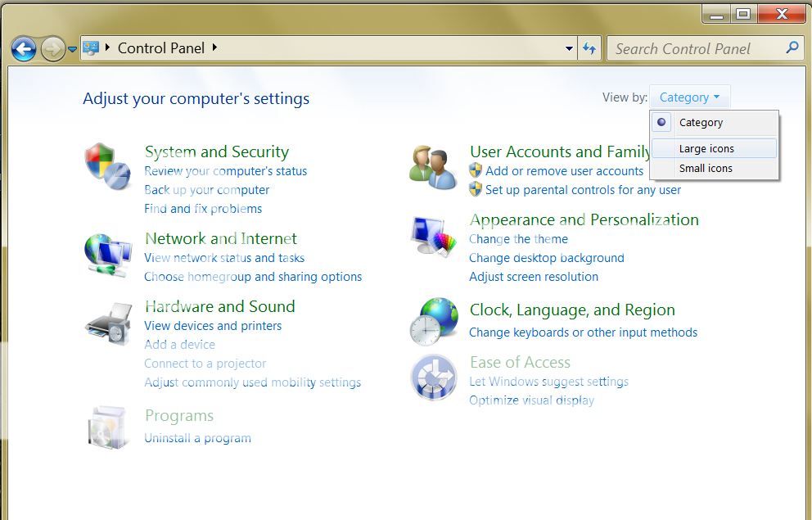Click the Add a device link
This screenshot has width=812, height=520.
(x=179, y=345)
